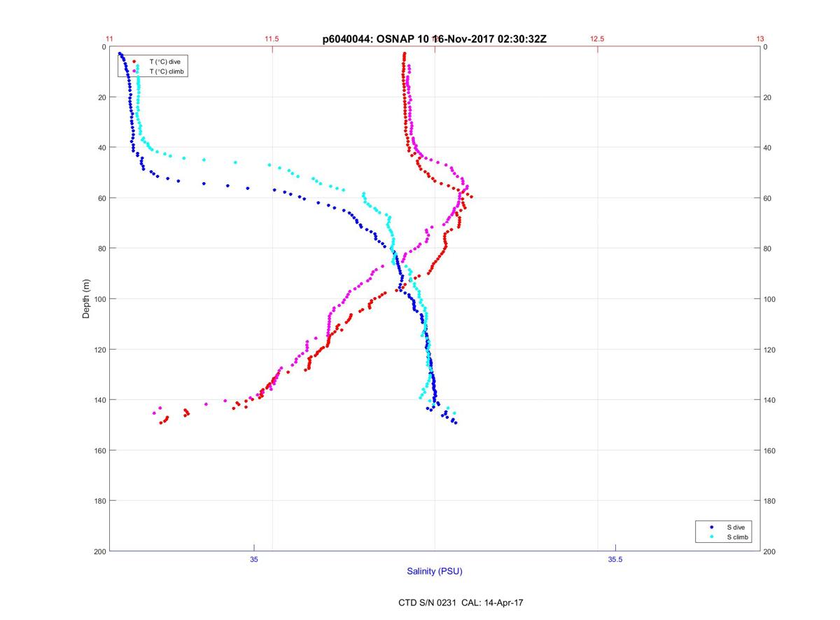Click the cyan dot marker in salinity legend
Image resolution: width=840 pixels, height=620 pixels.
pyautogui.click(x=711, y=537)
